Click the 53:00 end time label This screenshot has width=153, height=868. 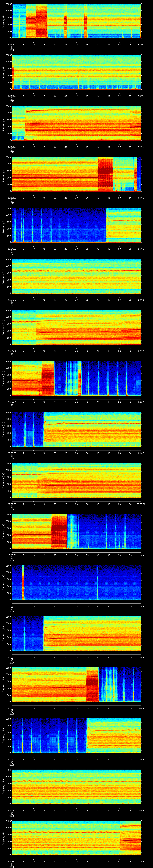141,147
